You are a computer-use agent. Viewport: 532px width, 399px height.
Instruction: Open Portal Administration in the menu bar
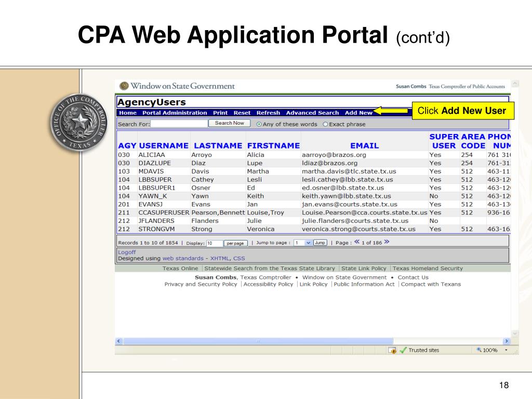(x=175, y=113)
